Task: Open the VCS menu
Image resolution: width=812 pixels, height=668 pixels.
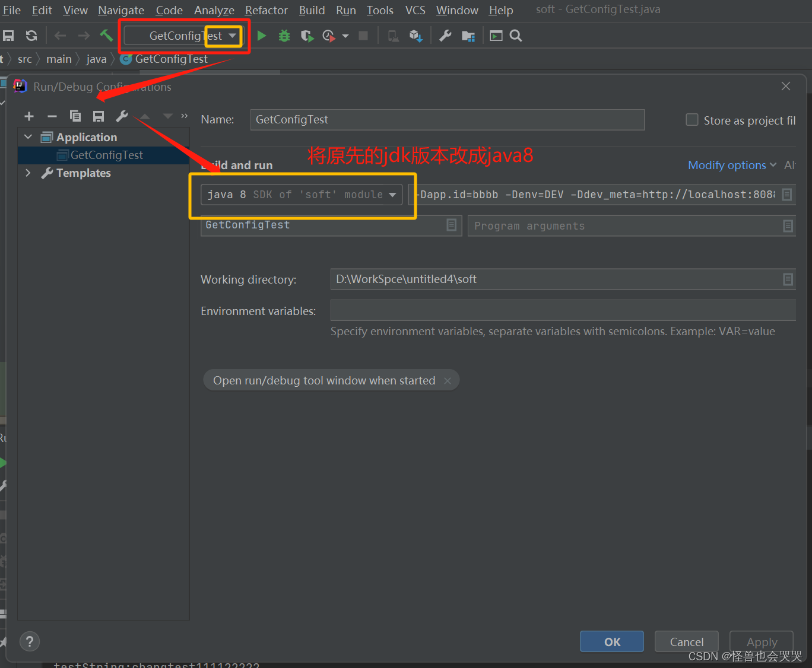Action: point(414,10)
